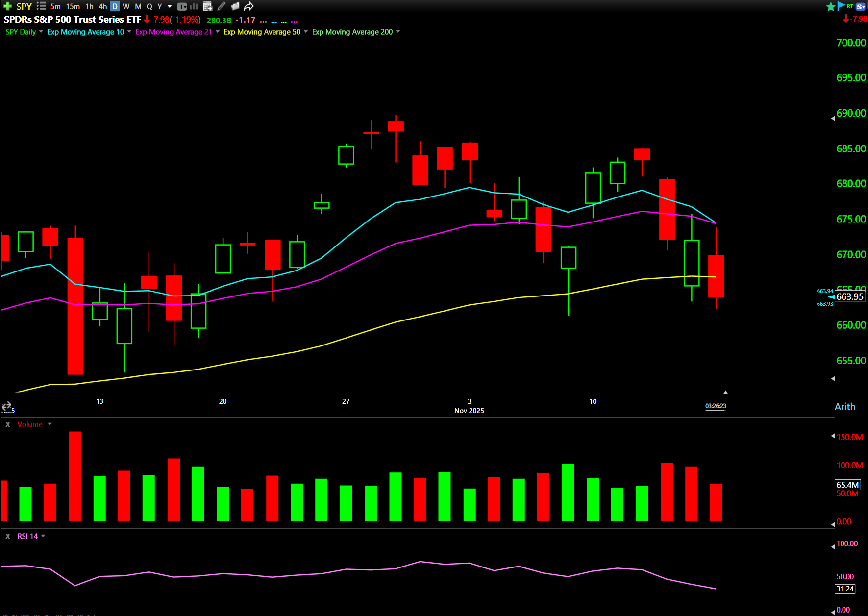
Task: Click the 663.95 current price marker
Action: pyautogui.click(x=849, y=296)
